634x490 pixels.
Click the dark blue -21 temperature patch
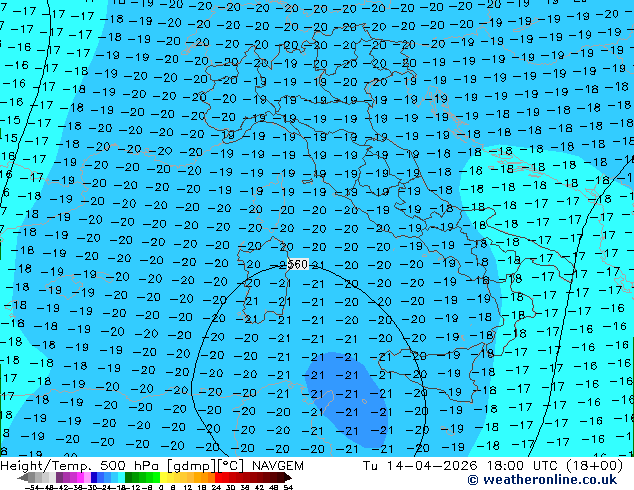coord(348,400)
